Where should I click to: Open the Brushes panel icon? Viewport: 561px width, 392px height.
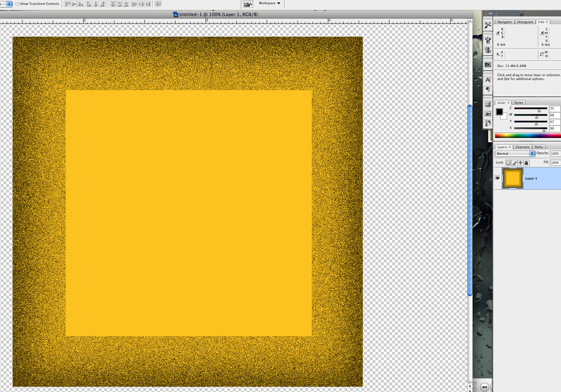coord(488,40)
